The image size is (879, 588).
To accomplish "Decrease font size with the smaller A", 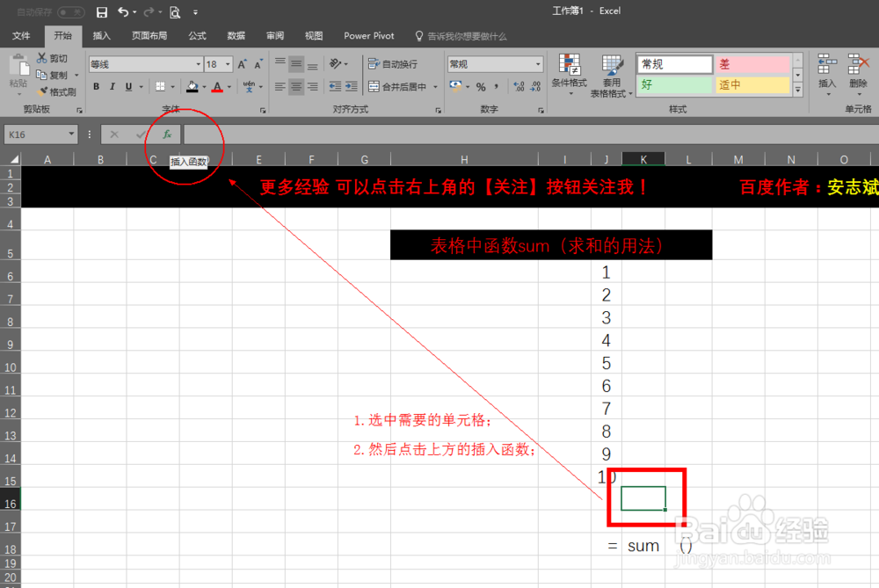I will click(258, 64).
